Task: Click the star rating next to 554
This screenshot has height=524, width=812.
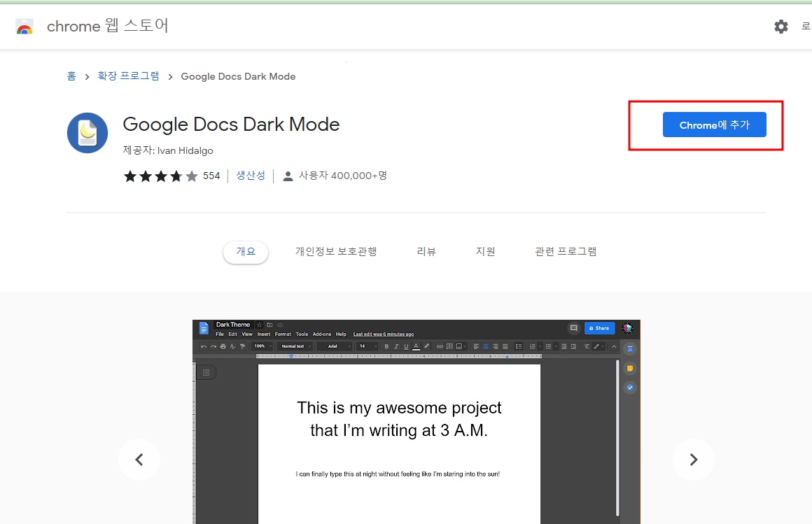Action: coord(160,176)
